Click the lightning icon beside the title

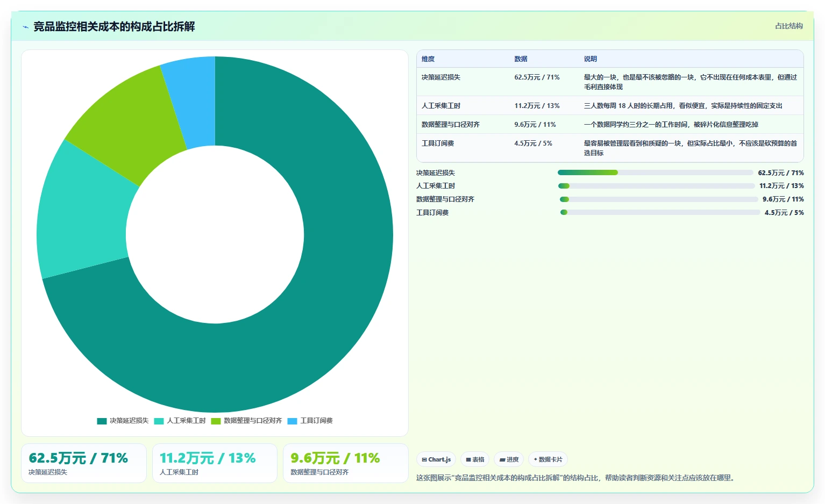pyautogui.click(x=25, y=27)
